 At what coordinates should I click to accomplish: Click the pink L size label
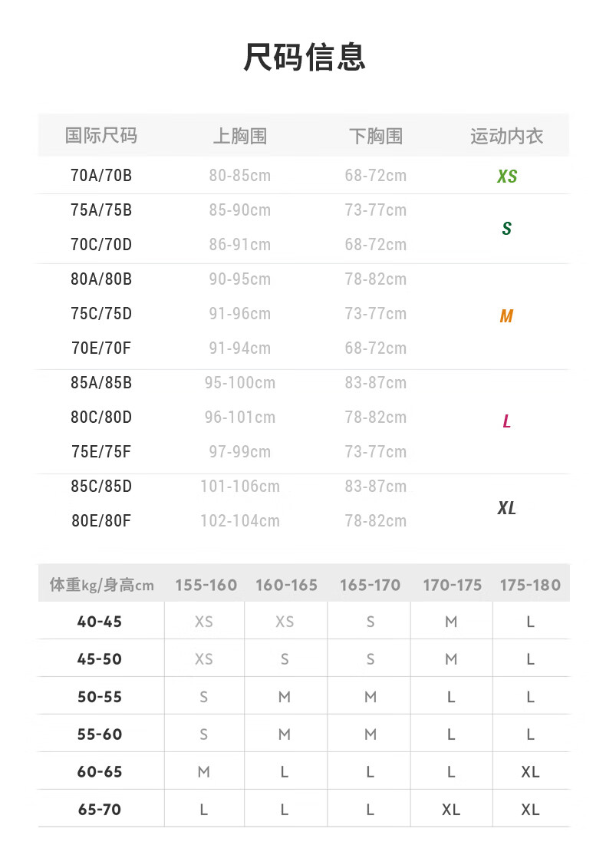(506, 421)
